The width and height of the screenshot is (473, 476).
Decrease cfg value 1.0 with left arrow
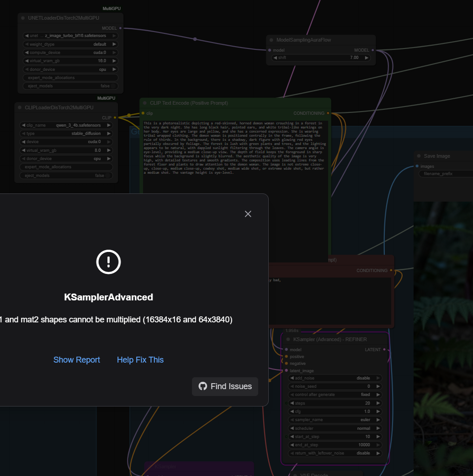pyautogui.click(x=292, y=412)
